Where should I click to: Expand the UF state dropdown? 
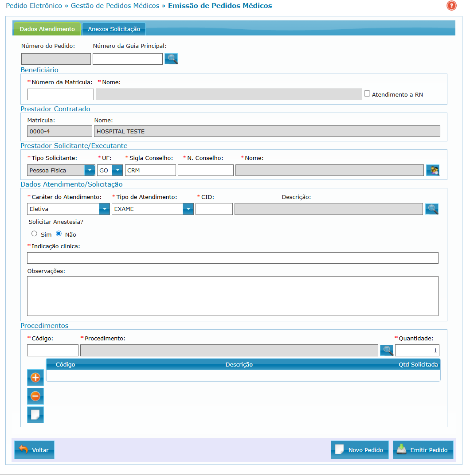tap(117, 170)
